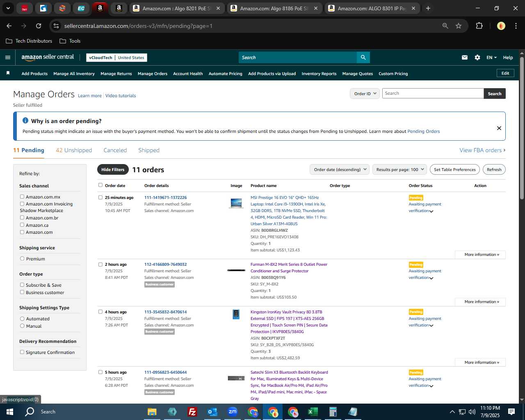The height and width of the screenshot is (420, 525).
Task: Switch to the Algo 8186 PoE browser tab
Action: [x=274, y=8]
